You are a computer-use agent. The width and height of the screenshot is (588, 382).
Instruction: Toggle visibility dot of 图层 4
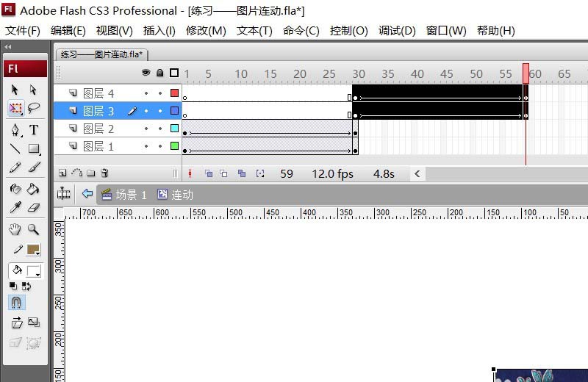146,93
